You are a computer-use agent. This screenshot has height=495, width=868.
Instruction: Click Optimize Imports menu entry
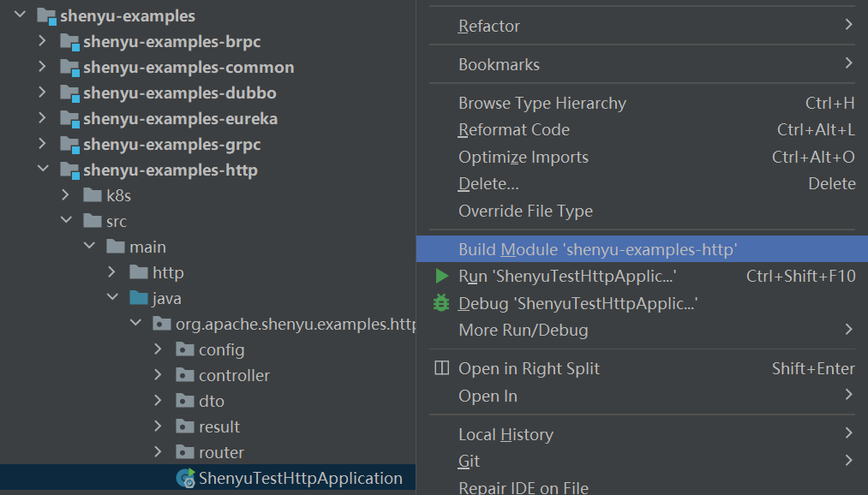coord(523,157)
